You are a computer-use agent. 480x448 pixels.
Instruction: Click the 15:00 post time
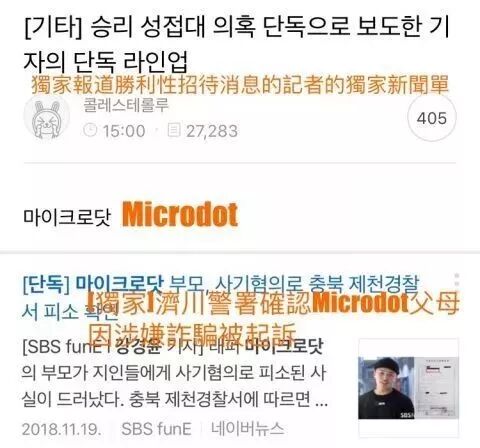coord(124,131)
